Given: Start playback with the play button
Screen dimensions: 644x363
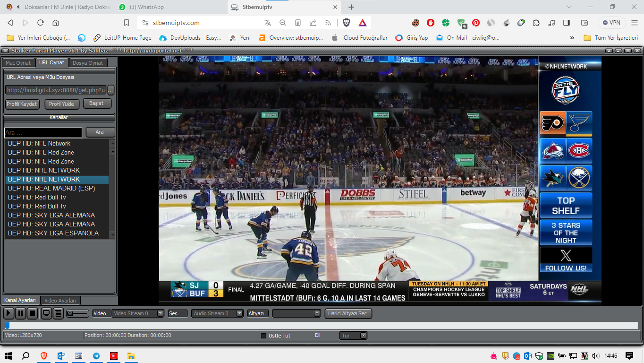Looking at the screenshot, I should tap(8, 313).
